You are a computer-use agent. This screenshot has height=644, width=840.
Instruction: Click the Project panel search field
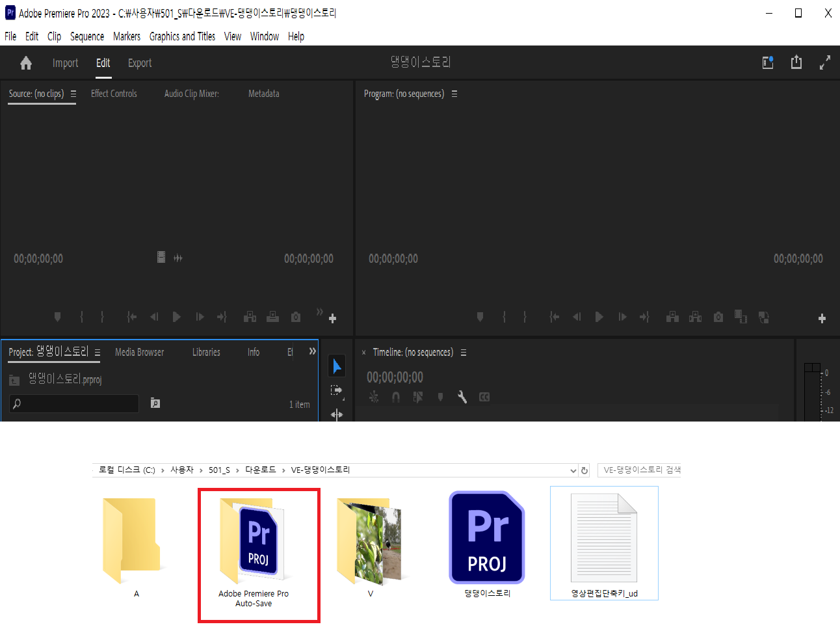[x=74, y=403]
